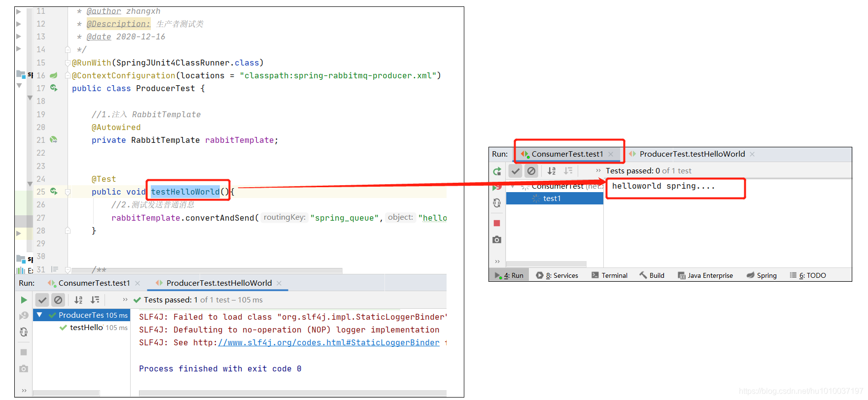Collapse the class annotation fold on line 15
868x400 pixels.
(x=68, y=63)
